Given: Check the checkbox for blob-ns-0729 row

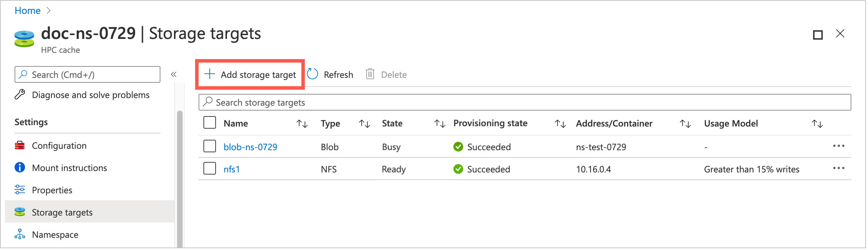Looking at the screenshot, I should click(x=210, y=147).
